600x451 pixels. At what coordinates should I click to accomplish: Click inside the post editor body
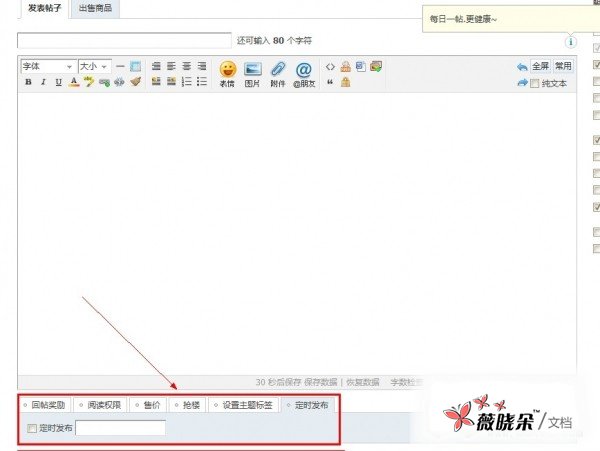(x=297, y=233)
